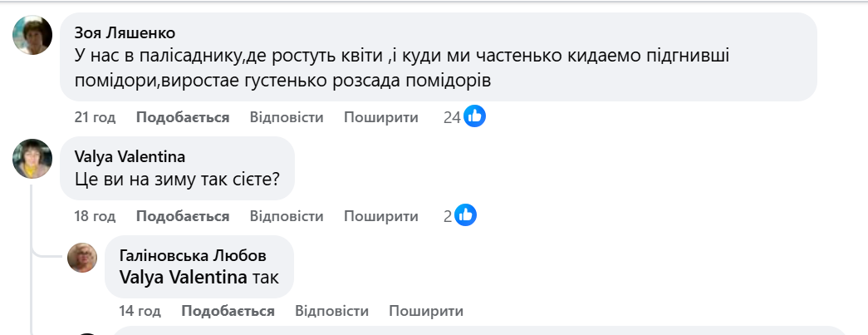Reply to Зоя Ляшенко's comment via Відповісти
868x335 pixels.
287,117
